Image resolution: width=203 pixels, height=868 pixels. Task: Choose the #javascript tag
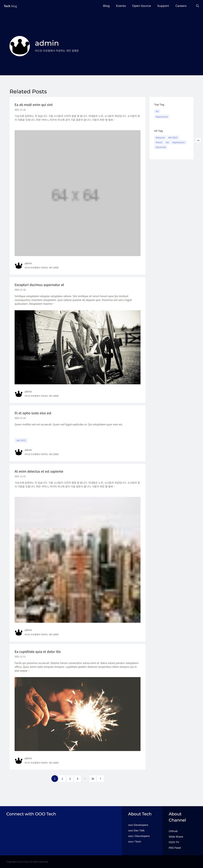pos(161,147)
